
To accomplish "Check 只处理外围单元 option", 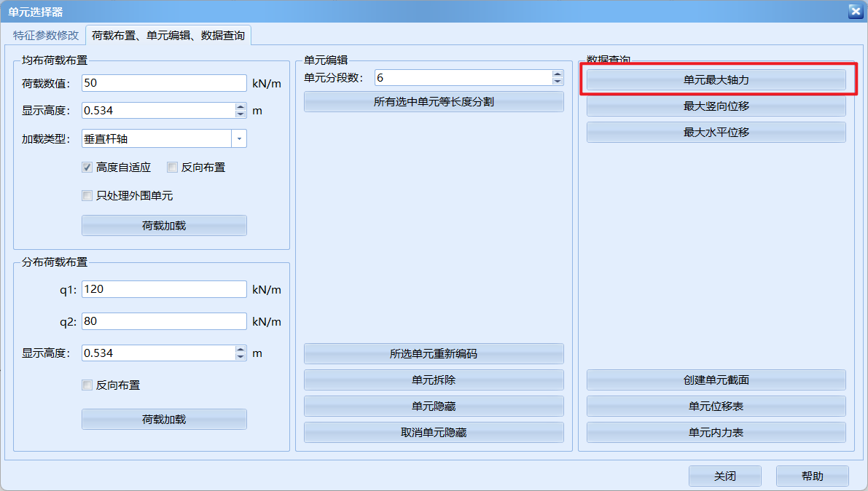I will tap(87, 196).
